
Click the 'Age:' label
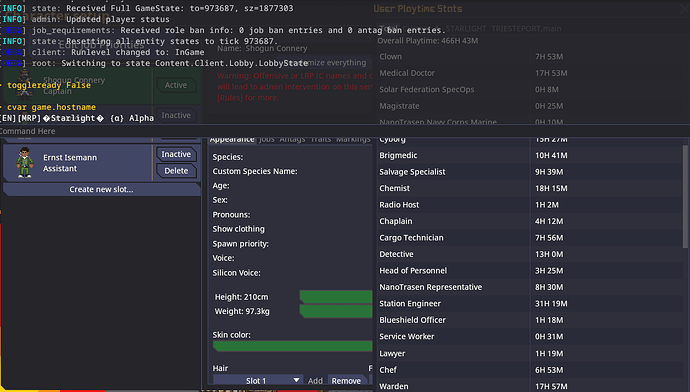(x=221, y=186)
